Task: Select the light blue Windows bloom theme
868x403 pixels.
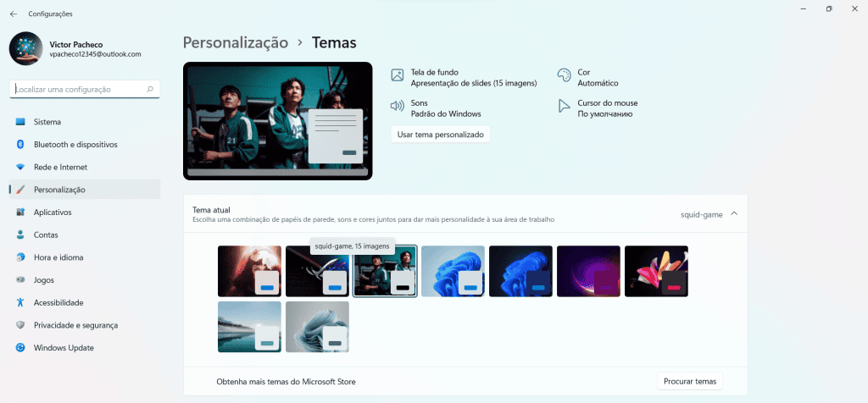Action: click(x=453, y=271)
